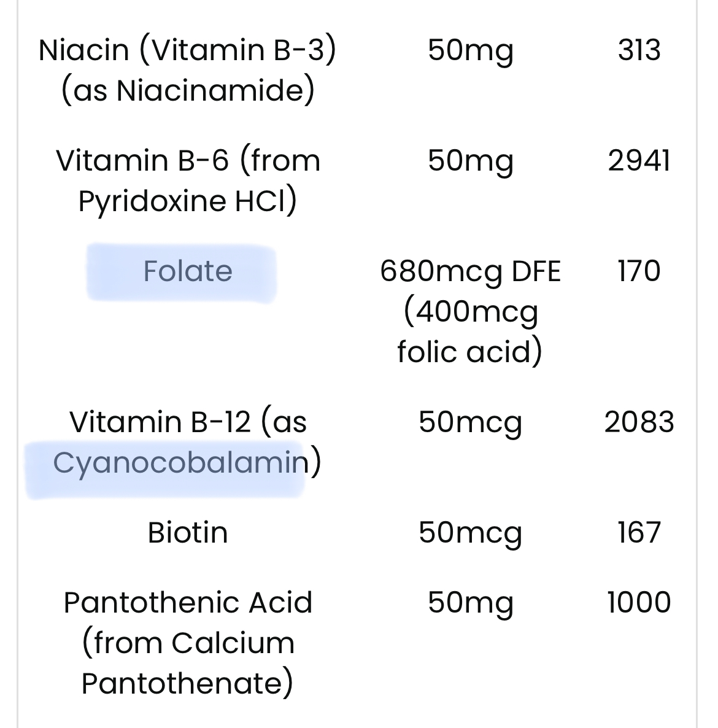Select the 167 daily value for Biotin
This screenshot has height=728, width=718.
tap(639, 533)
